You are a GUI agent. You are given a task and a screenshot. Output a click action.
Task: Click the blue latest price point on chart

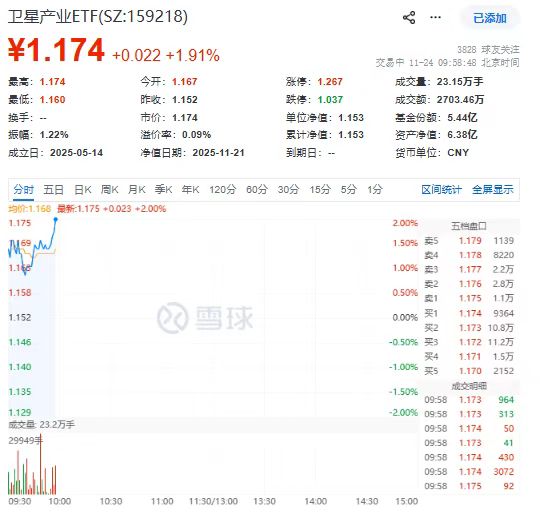55,219
